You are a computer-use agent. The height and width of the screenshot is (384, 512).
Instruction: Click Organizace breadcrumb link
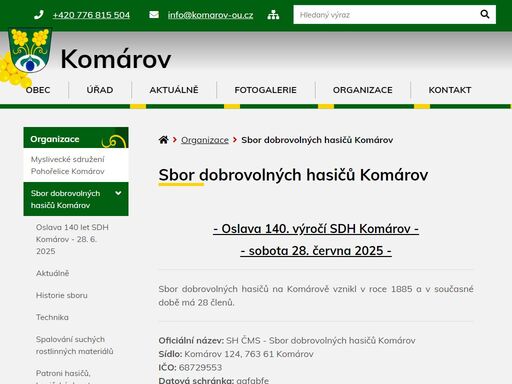[205, 140]
